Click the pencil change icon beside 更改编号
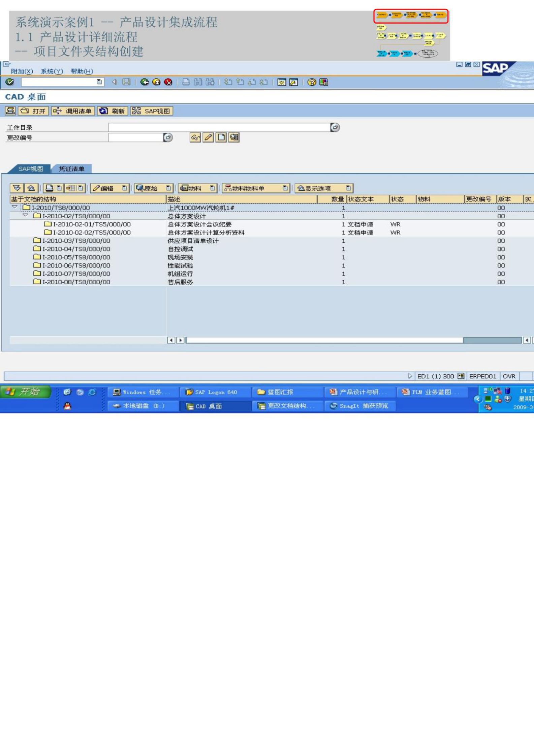Screen dimensions: 534x756 click(x=208, y=137)
